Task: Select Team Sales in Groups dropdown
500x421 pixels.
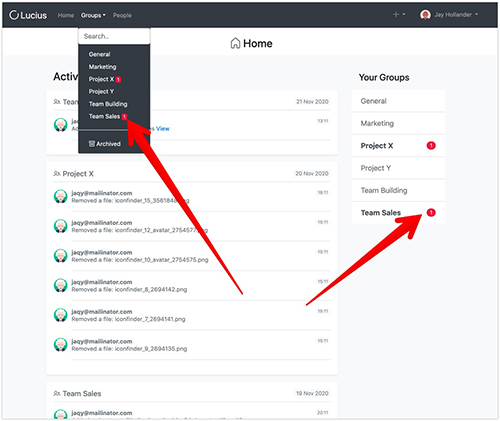Action: [x=104, y=116]
